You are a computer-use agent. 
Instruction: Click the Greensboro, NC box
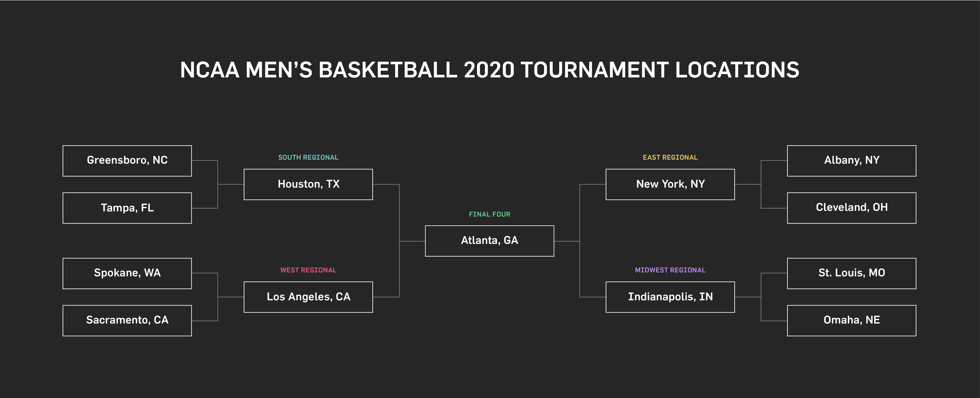click(127, 161)
